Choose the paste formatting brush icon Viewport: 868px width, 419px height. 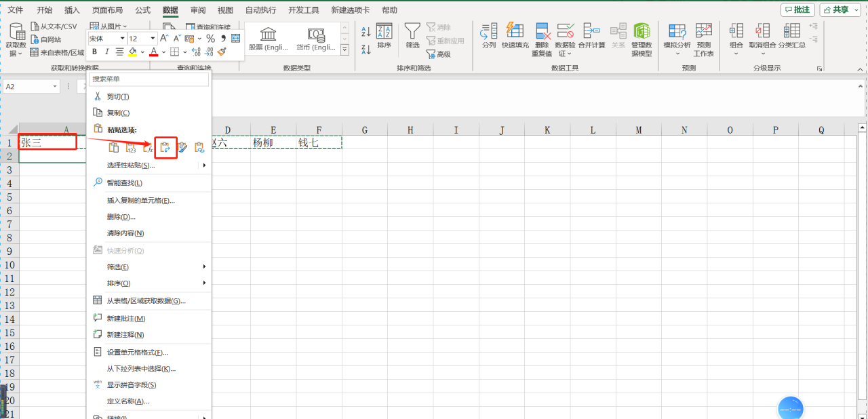[x=182, y=147]
